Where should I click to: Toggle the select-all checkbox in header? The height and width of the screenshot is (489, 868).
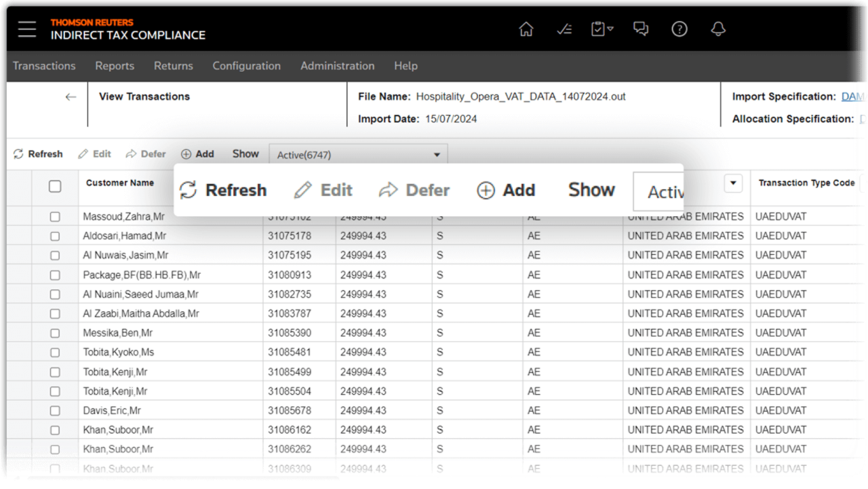(55, 187)
